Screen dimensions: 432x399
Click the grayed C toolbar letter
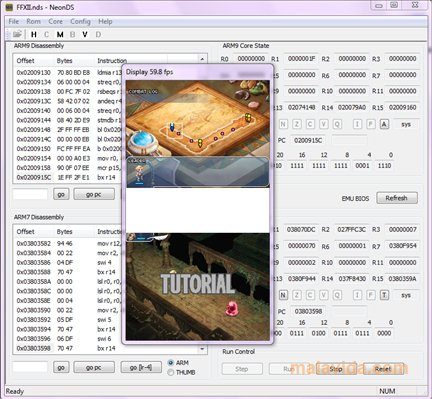46,34
